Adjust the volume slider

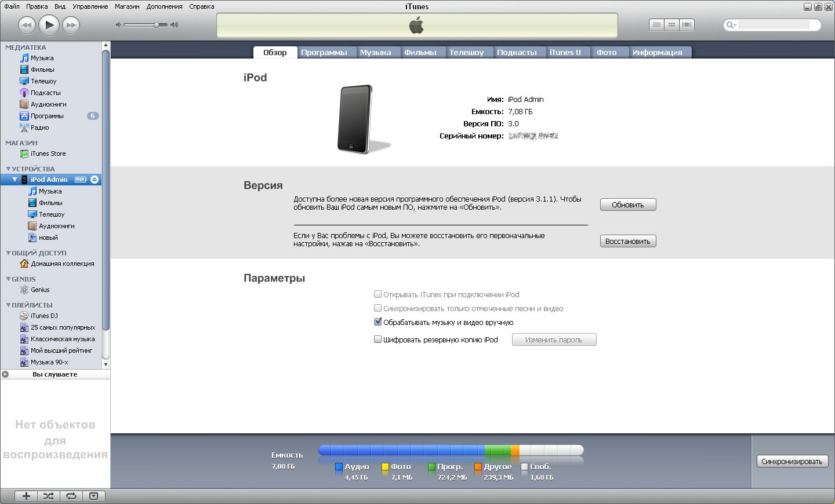[x=157, y=25]
